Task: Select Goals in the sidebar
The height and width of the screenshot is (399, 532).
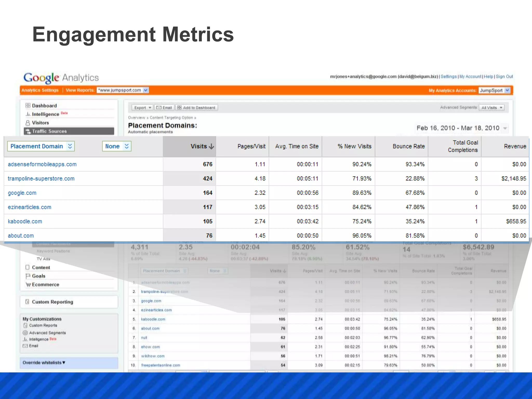Action: [x=38, y=276]
